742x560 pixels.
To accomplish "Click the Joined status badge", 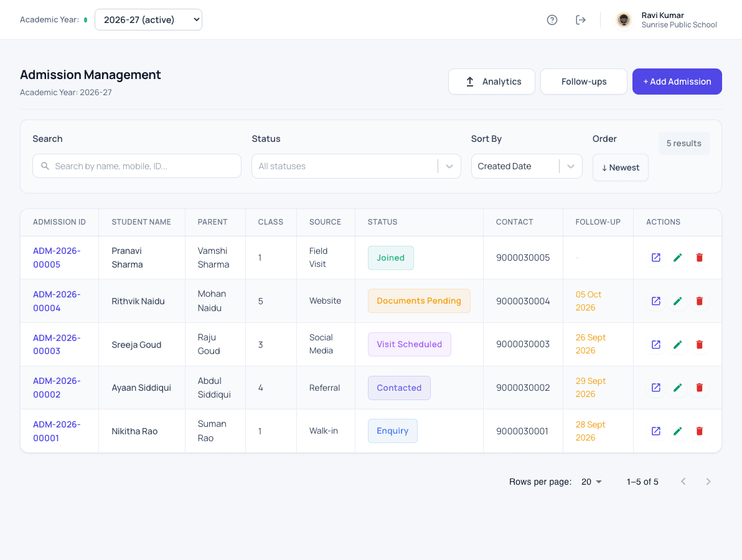I will click(x=391, y=258).
